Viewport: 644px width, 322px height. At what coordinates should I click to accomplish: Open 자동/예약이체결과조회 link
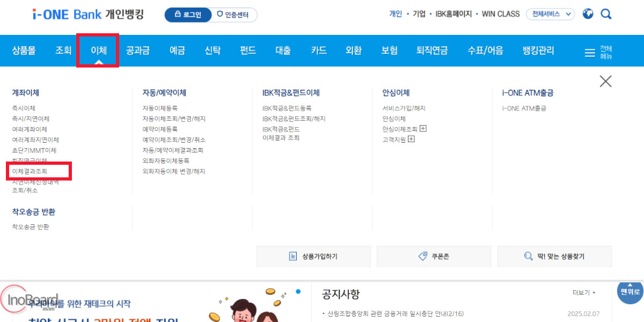tap(173, 150)
